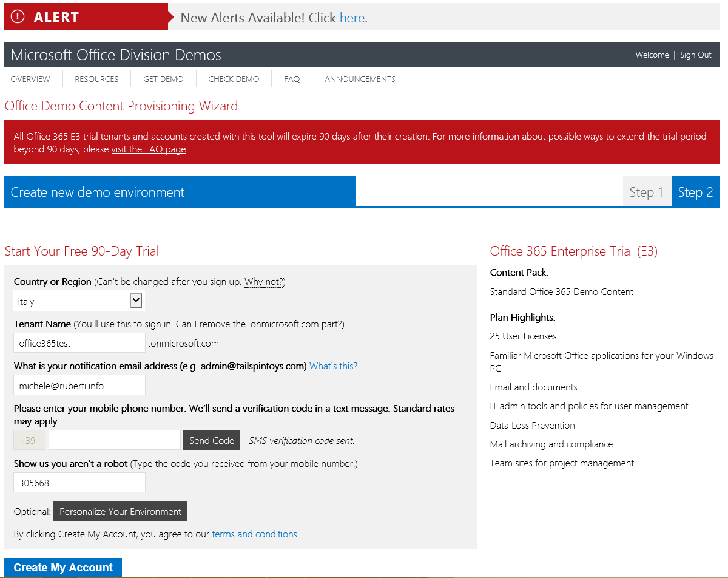Click the 'Office Demo Content Provisioning Wizard' heading
This screenshot has height=578, width=728.
click(x=121, y=106)
